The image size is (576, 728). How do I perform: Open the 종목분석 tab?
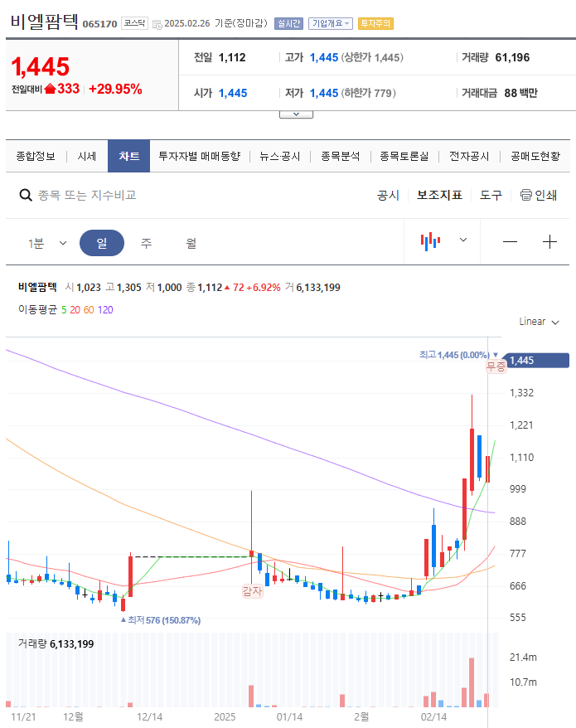tap(341, 157)
